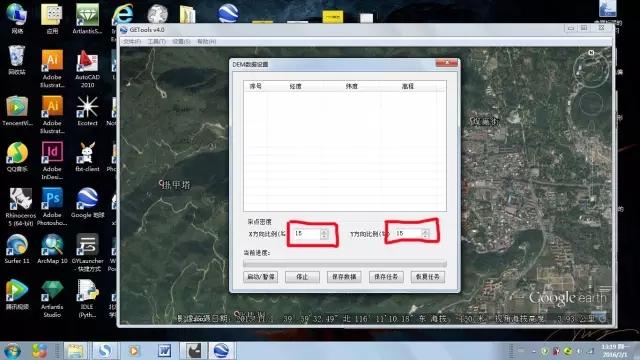Click the Google Earth taskbar icon

221,351
